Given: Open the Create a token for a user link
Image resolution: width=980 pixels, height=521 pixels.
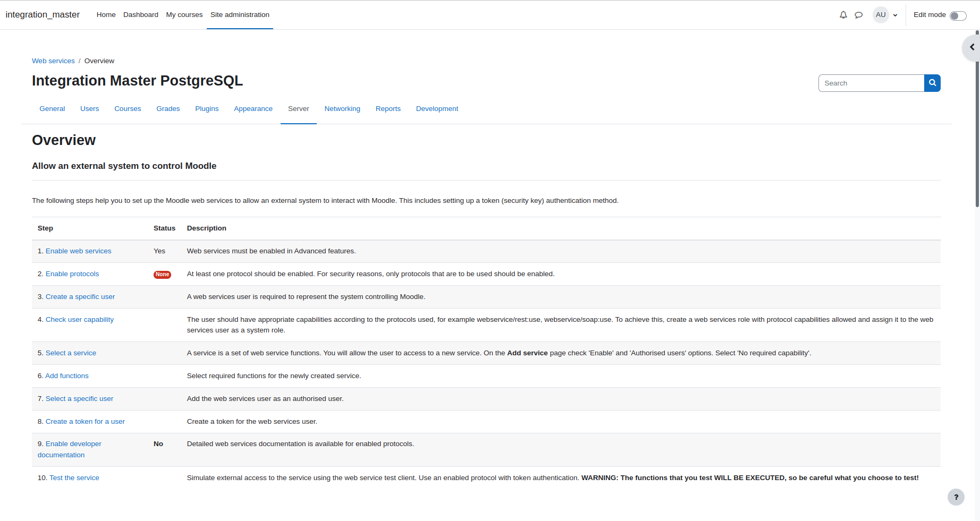Looking at the screenshot, I should pos(85,422).
